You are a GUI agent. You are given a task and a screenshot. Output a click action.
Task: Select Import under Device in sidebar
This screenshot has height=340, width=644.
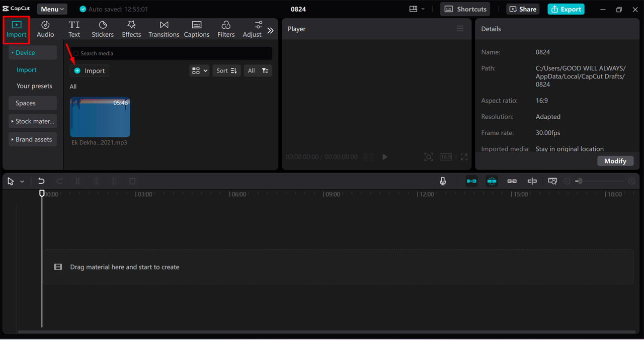[x=27, y=70]
